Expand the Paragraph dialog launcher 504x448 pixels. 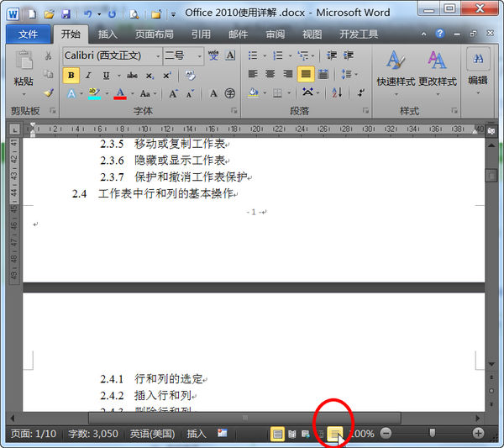(365, 111)
